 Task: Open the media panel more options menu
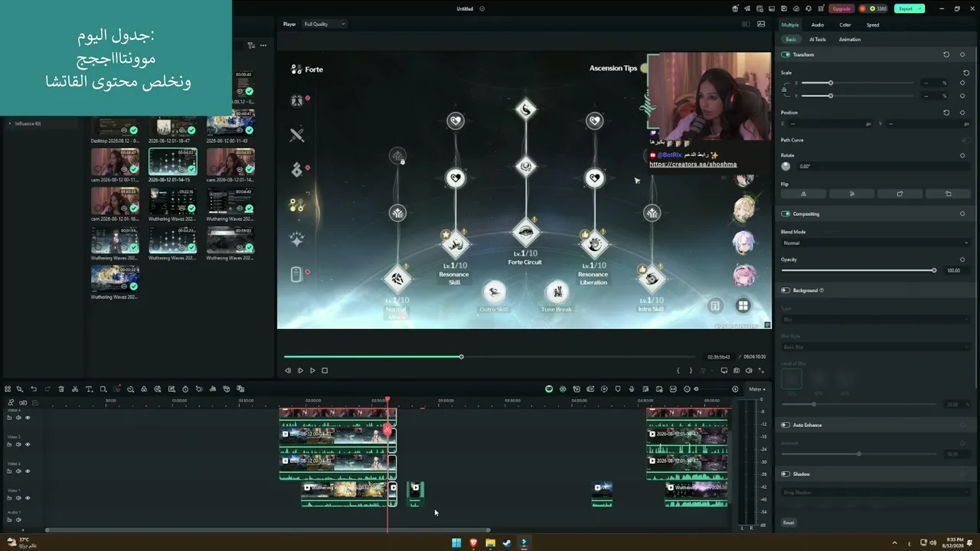[263, 45]
